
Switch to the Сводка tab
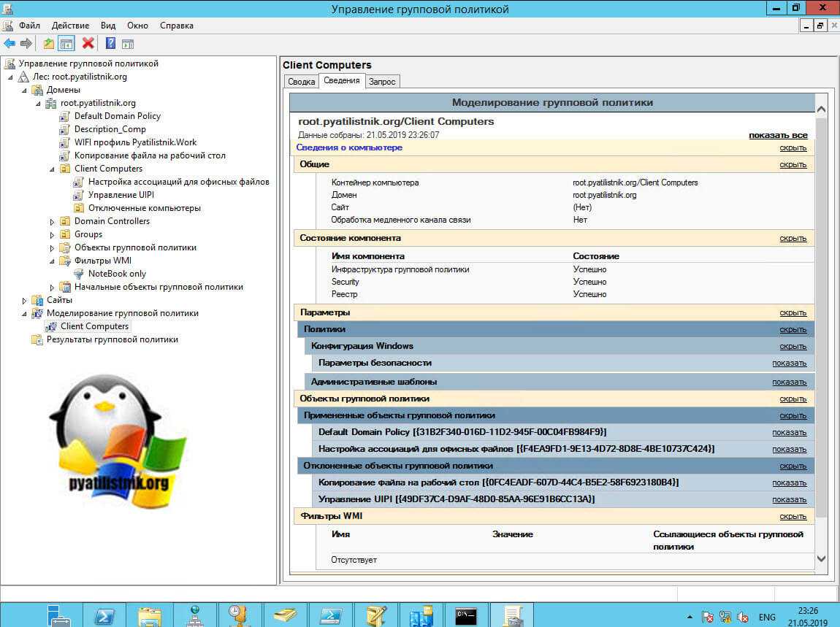301,82
